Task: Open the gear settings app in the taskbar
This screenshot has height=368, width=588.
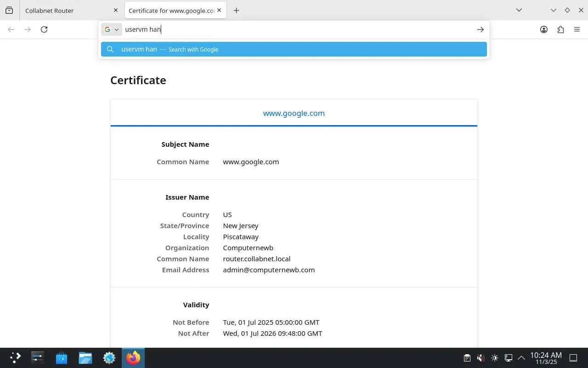Action: click(109, 358)
